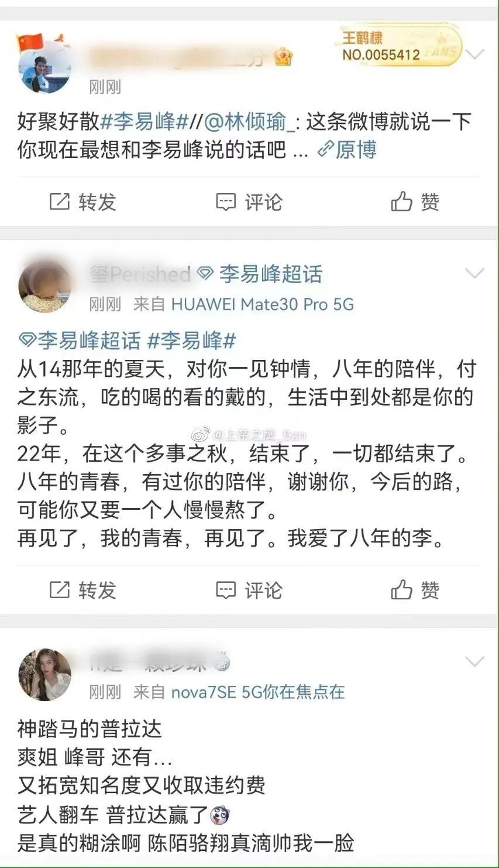Viewport: 499px width, 868px height.
Task: Open #李易峰# hashtag in first post
Action: [x=144, y=122]
